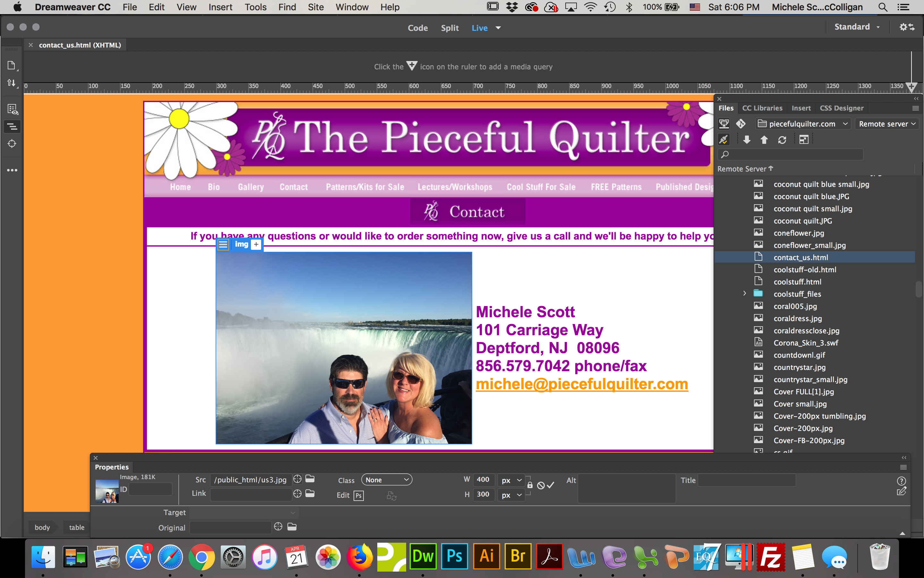Image resolution: width=924 pixels, height=578 pixels.
Task: Click the Sync Settings gear icon
Action: click(906, 27)
